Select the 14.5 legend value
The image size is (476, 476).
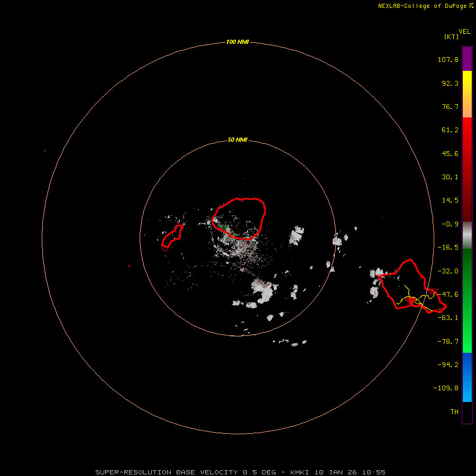coord(450,200)
